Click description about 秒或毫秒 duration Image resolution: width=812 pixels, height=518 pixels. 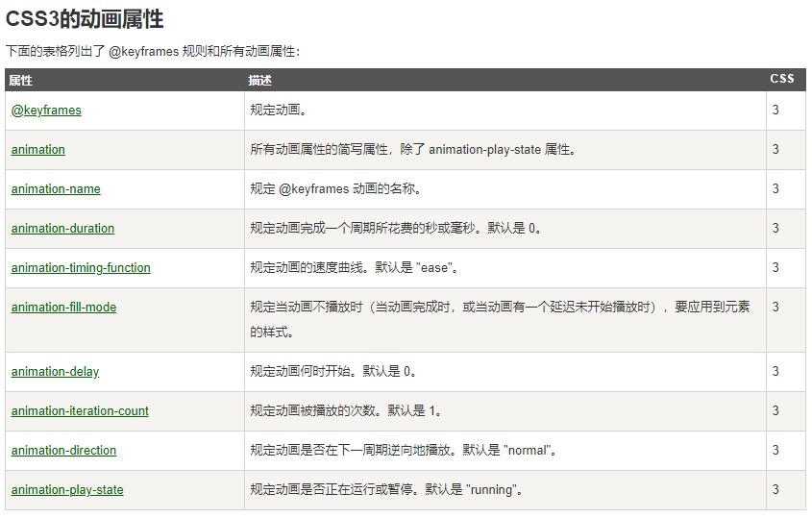(x=396, y=229)
